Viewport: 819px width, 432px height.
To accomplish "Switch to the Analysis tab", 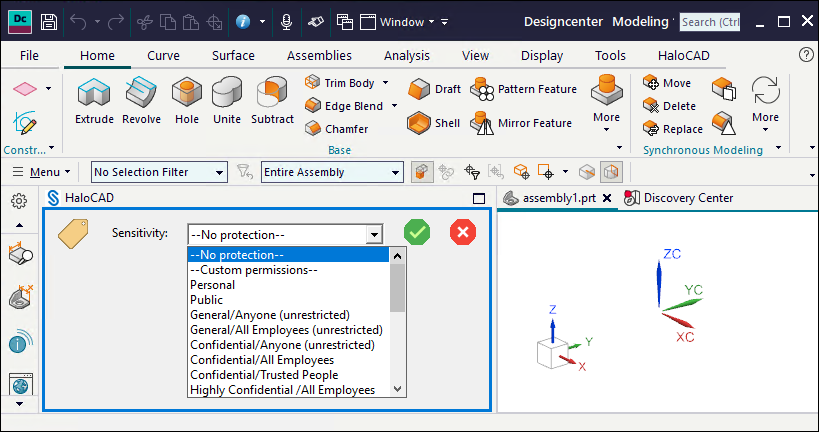I will [407, 55].
